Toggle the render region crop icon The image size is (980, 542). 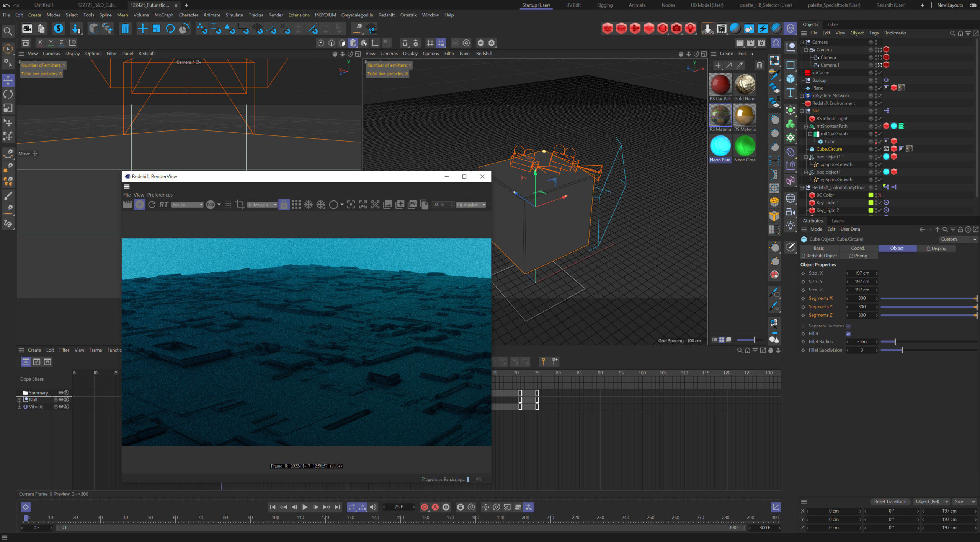coord(240,205)
